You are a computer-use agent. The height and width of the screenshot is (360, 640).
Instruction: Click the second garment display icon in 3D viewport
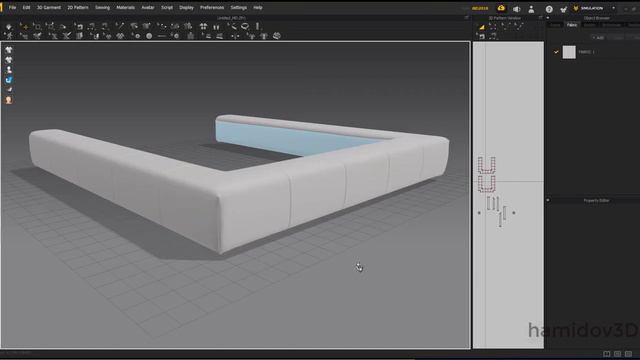(9, 60)
